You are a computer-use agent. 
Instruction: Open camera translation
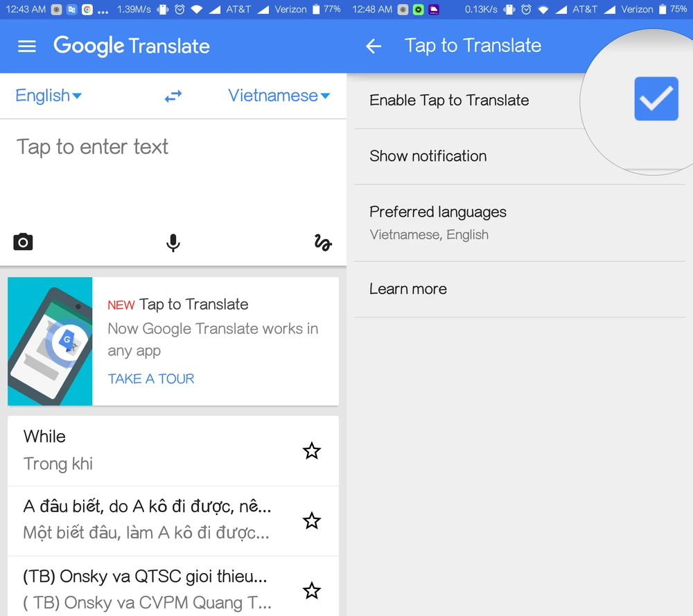(x=23, y=242)
